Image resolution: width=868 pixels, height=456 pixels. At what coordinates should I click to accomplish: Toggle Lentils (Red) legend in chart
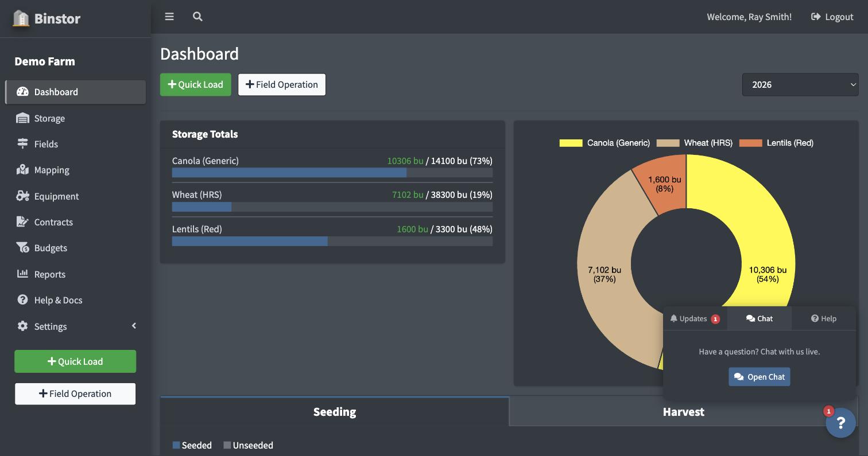click(x=776, y=143)
